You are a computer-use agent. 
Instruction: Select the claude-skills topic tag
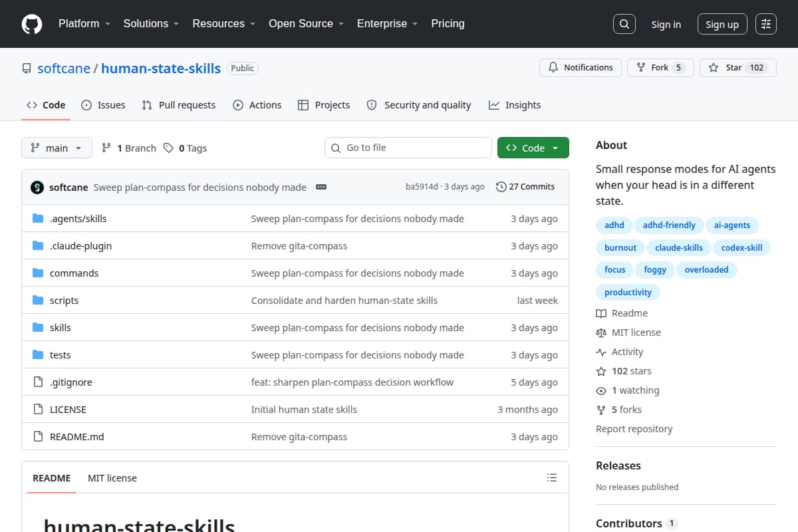click(x=679, y=247)
